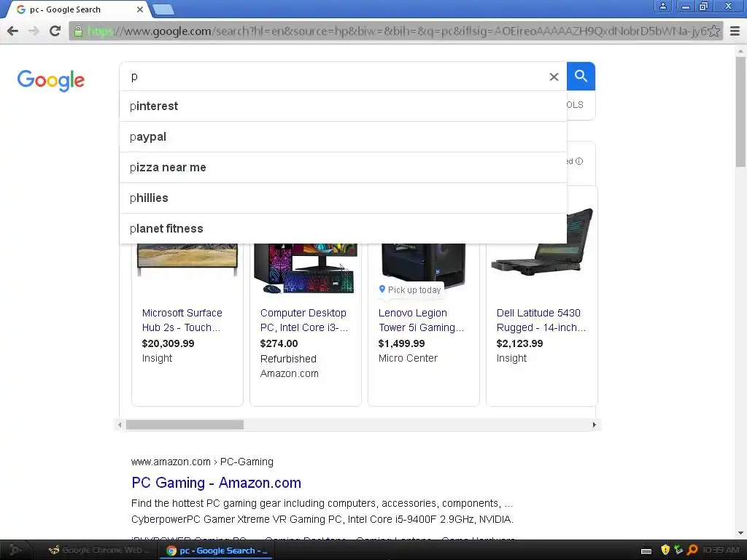Click the Surface Hub product image
747x560 pixels.
click(x=187, y=260)
